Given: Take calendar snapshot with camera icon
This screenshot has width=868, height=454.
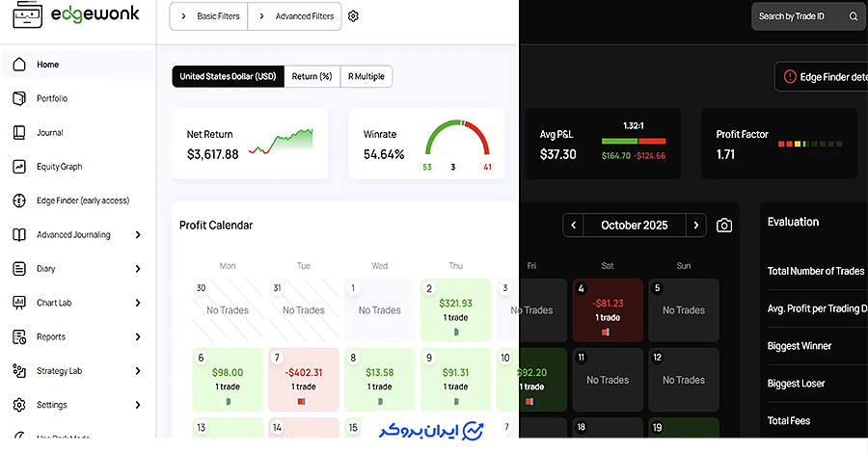Looking at the screenshot, I should [x=724, y=225].
